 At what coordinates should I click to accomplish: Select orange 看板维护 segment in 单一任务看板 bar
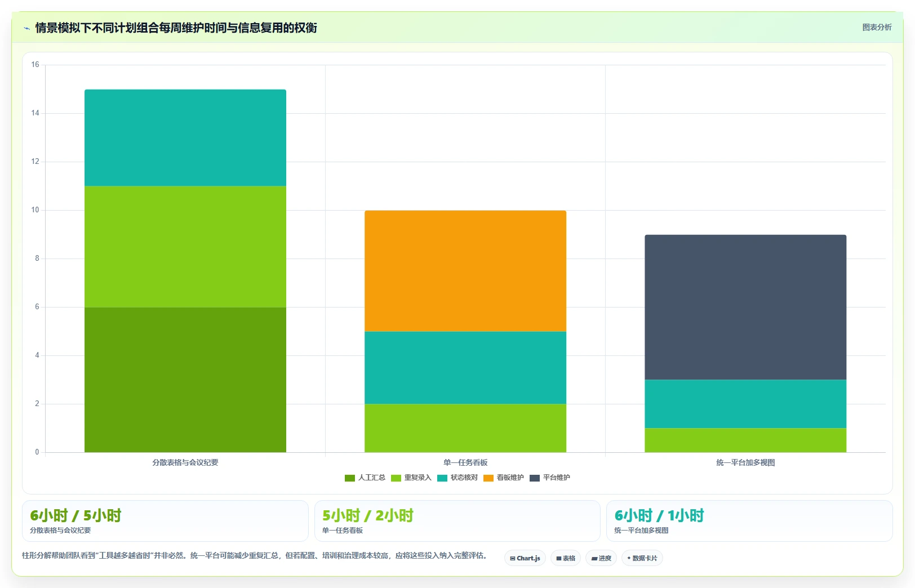click(x=465, y=271)
